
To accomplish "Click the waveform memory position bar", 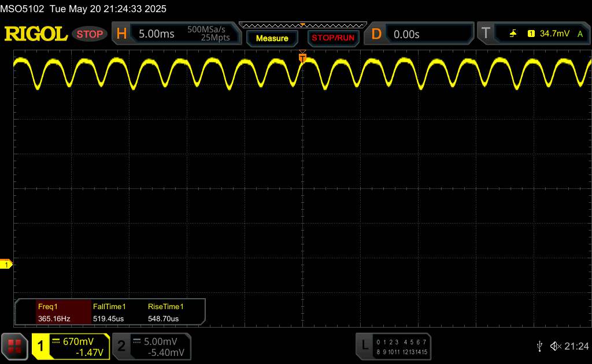I will (303, 25).
